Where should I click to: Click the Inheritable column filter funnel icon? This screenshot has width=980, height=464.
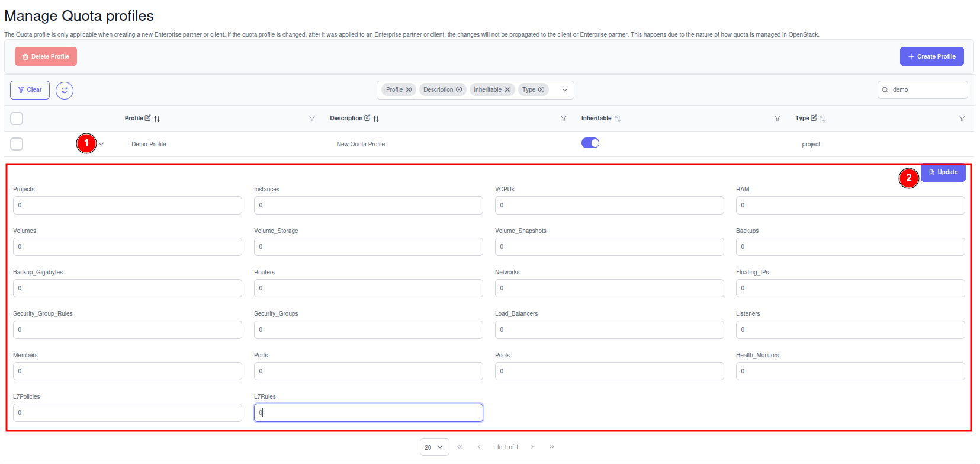click(777, 119)
